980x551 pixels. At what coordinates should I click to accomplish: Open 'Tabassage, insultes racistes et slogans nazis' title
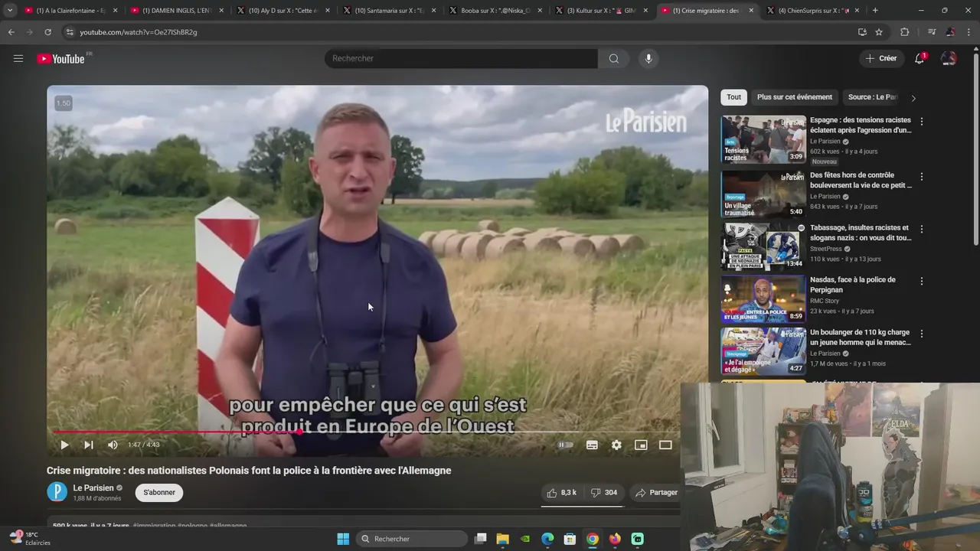click(861, 233)
